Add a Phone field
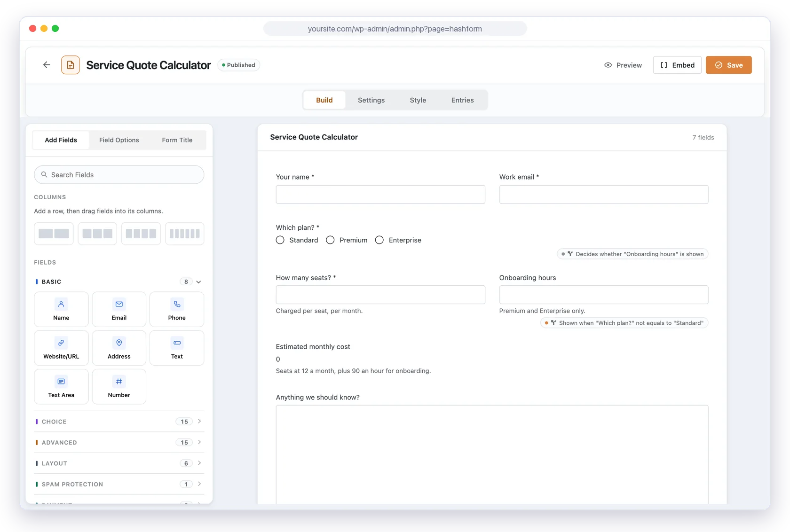 pyautogui.click(x=177, y=309)
